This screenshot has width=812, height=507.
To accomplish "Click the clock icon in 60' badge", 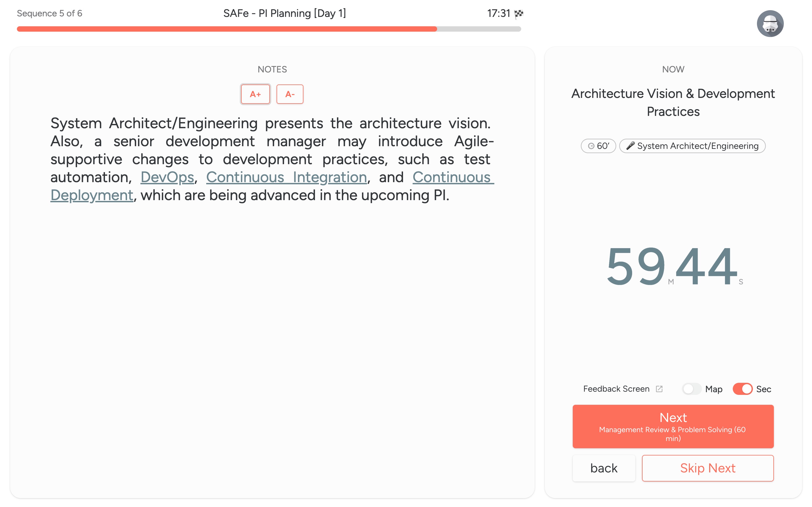I will tap(591, 146).
